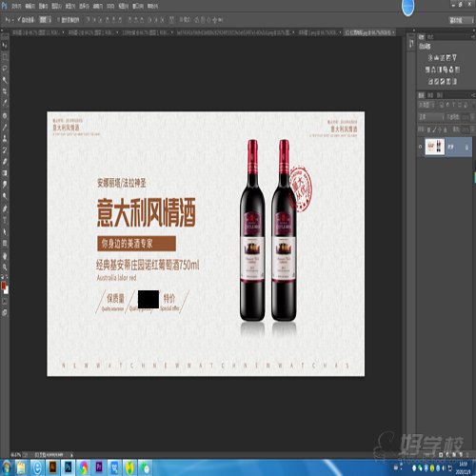476x476 pixels.
Task: Add a Hue/Saturation adjustment layer
Action: [427, 69]
